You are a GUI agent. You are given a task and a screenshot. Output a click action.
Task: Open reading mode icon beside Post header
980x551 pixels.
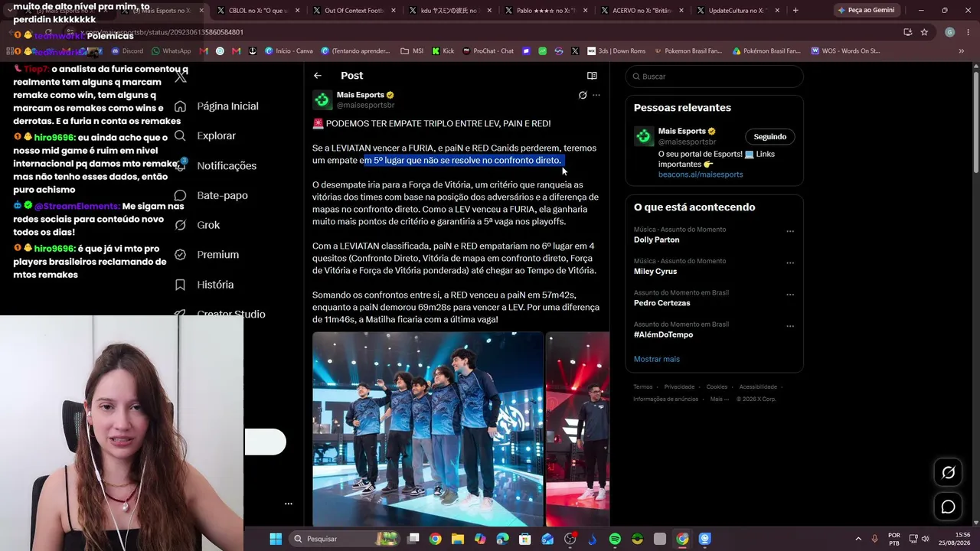(x=592, y=76)
